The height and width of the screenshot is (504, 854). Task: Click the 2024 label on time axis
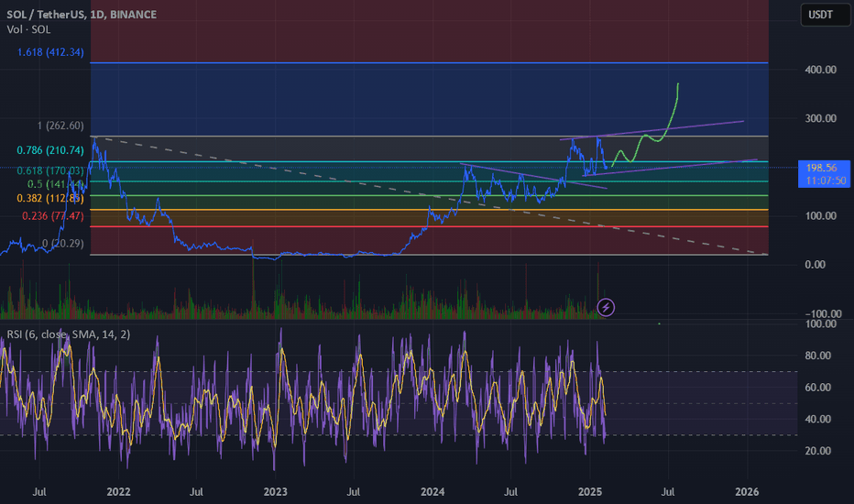[432, 492]
